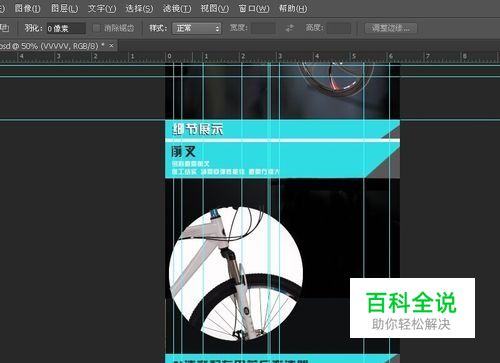Open the 视图(V) menu
The image size is (500, 363).
(x=215, y=8)
